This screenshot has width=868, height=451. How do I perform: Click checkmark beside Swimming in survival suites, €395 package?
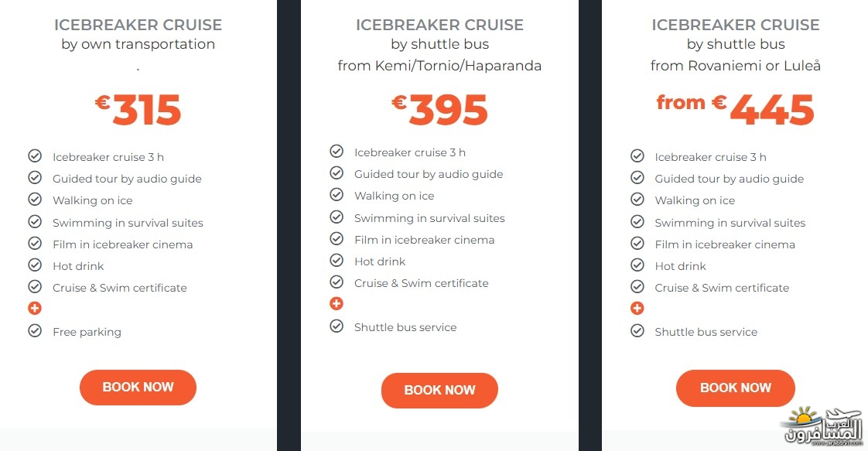pos(337,217)
